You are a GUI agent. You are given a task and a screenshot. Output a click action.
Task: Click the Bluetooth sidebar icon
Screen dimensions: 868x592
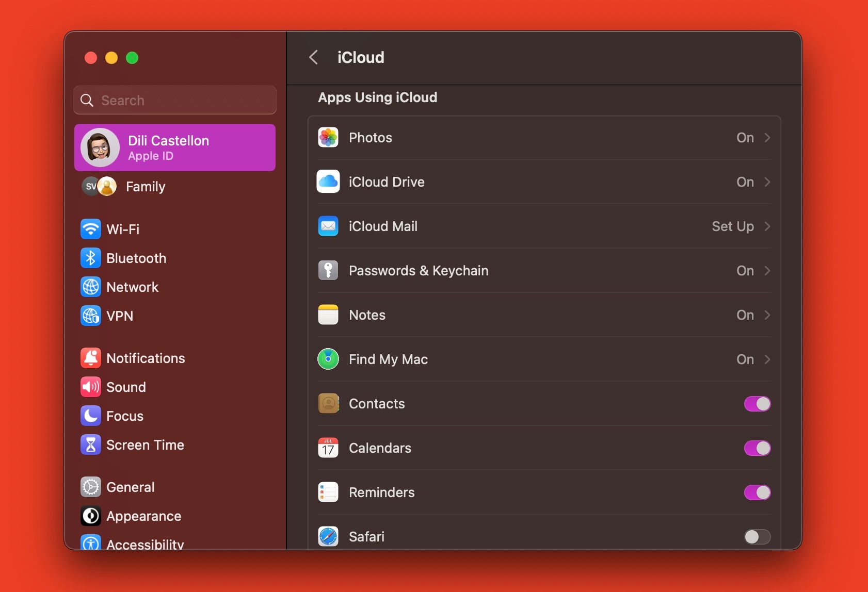91,258
